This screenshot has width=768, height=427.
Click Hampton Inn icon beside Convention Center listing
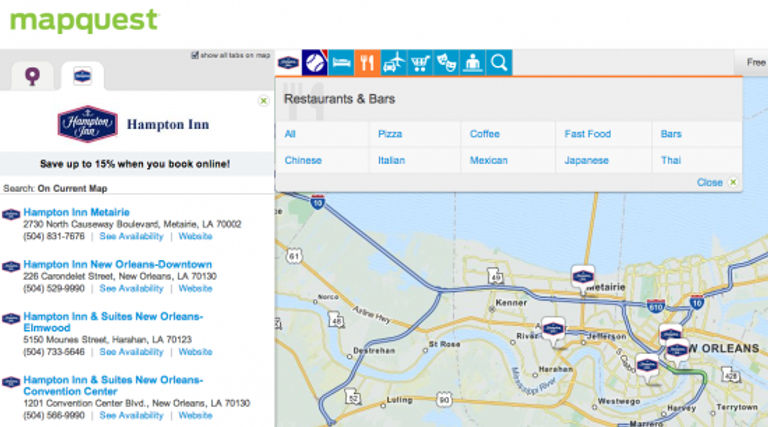point(11,381)
